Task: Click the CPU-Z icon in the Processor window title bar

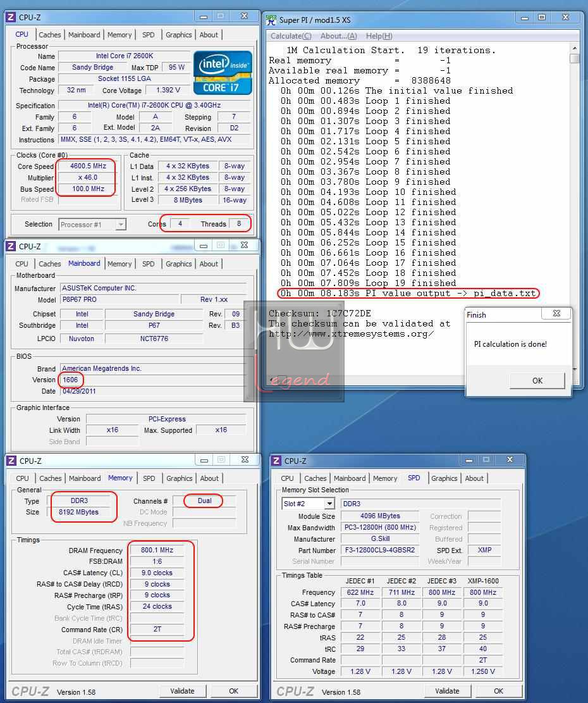Action: (11, 17)
